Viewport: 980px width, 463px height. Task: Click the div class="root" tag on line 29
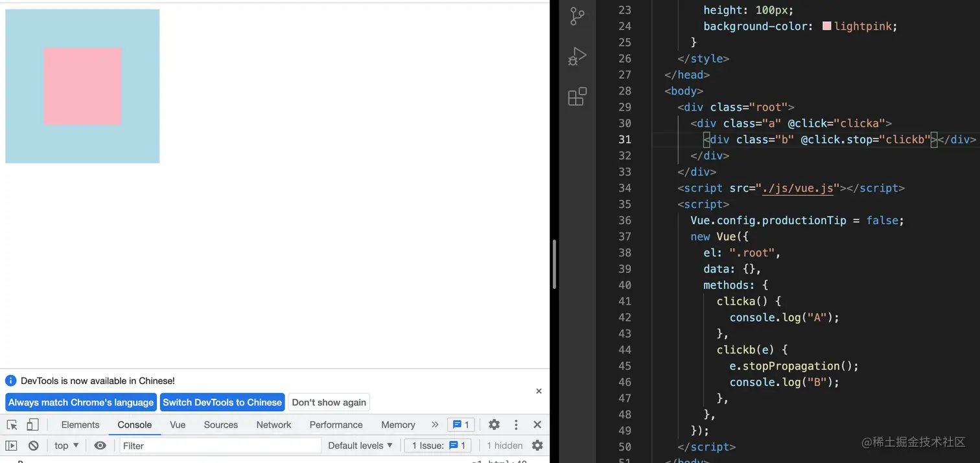tap(736, 107)
